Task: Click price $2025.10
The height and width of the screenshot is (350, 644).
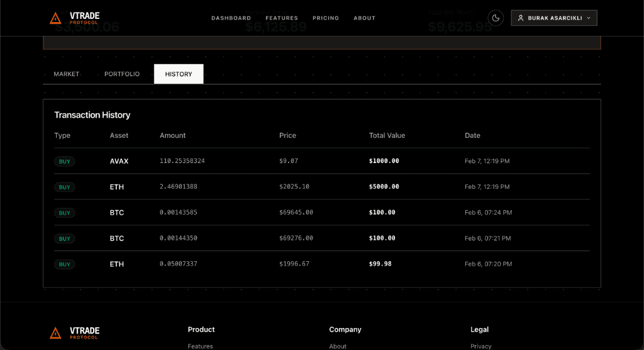Action: click(x=294, y=187)
